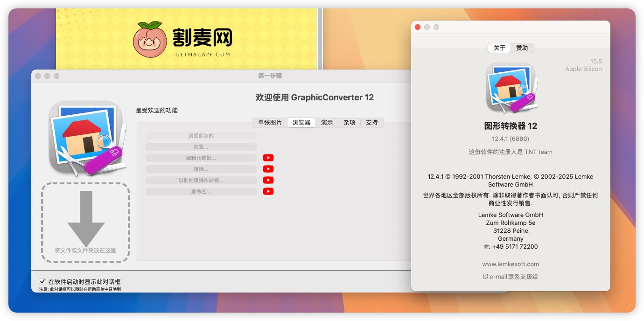This screenshot has height=321, width=644.
Task: Open YouTube video for 转换
Action: point(268,169)
